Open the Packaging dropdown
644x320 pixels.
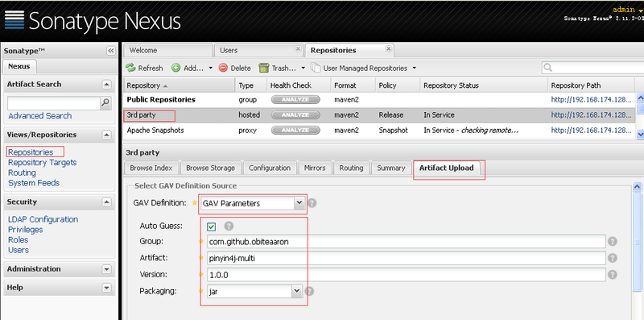tap(296, 291)
